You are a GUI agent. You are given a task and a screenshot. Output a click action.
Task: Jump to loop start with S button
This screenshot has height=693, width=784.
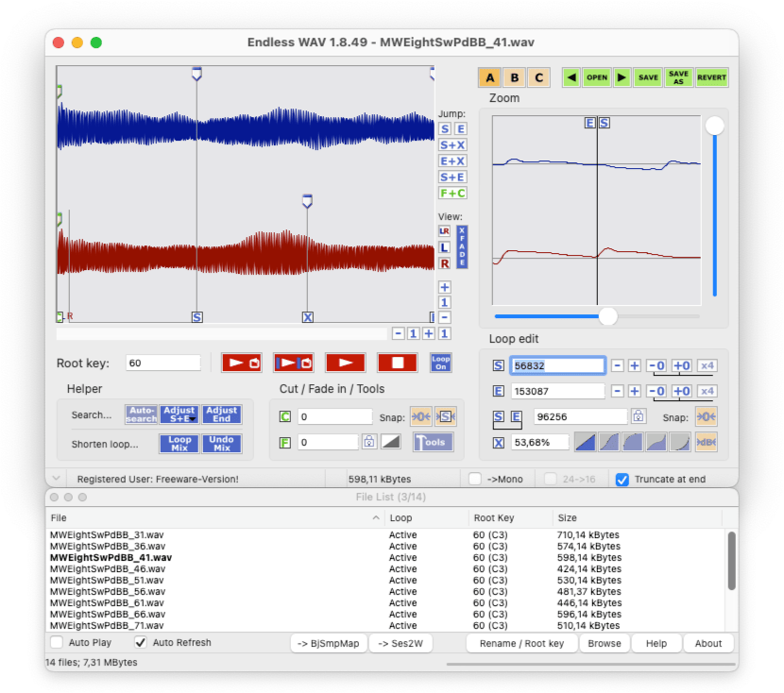(x=445, y=129)
